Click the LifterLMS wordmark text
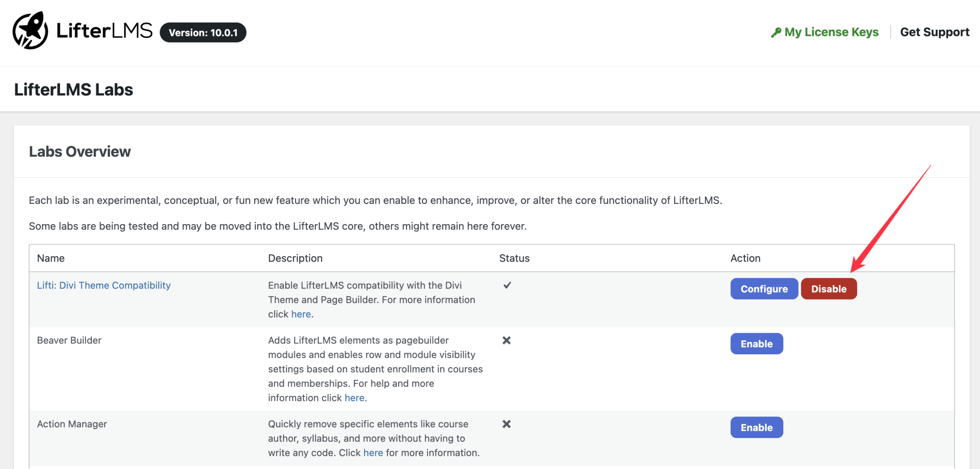 click(105, 31)
